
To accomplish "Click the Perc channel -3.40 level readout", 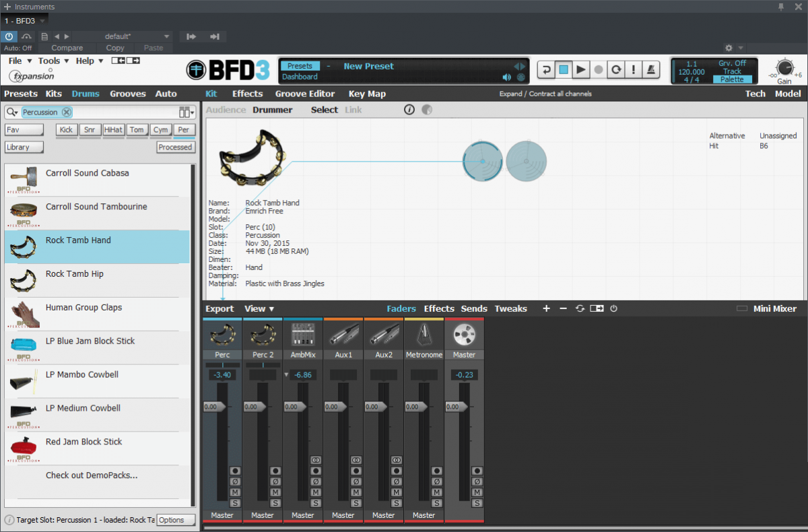I will pyautogui.click(x=222, y=374).
